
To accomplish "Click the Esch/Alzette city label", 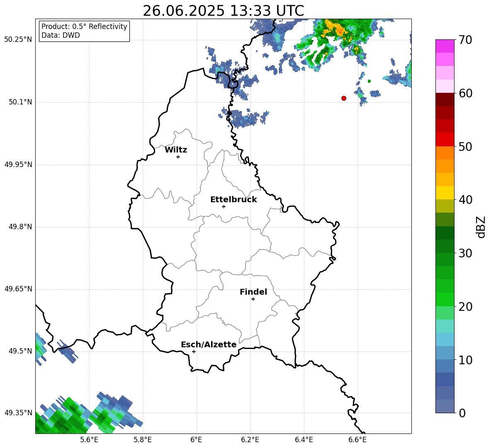I will pyautogui.click(x=209, y=344).
